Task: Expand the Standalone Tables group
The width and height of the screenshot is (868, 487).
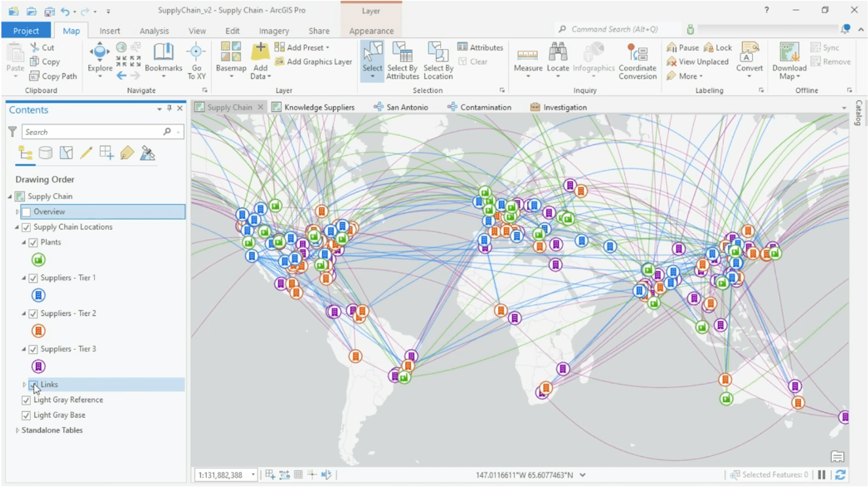Action: (17, 430)
